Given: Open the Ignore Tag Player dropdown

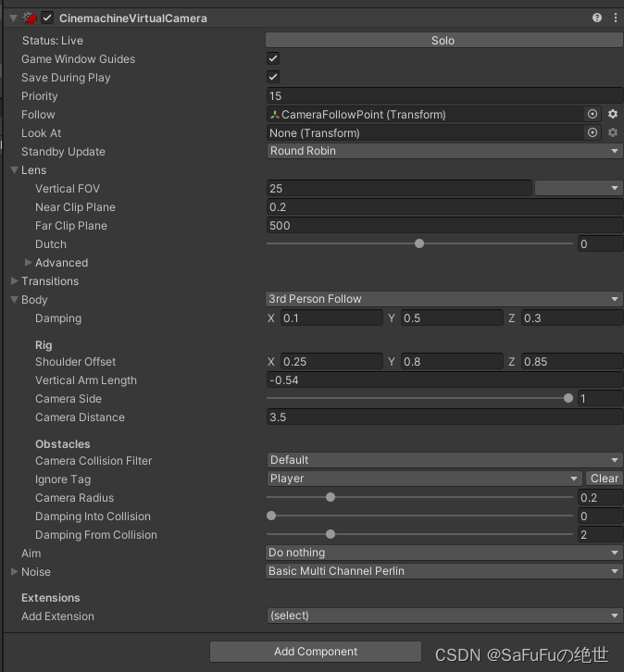Looking at the screenshot, I should click(x=424, y=479).
